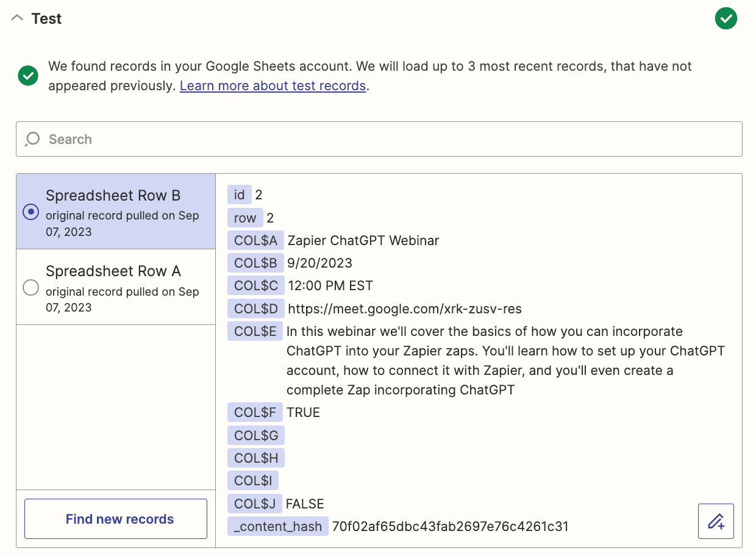Image resolution: width=756 pixels, height=556 pixels.
Task: Click the COL$J field label
Action: [x=255, y=504]
